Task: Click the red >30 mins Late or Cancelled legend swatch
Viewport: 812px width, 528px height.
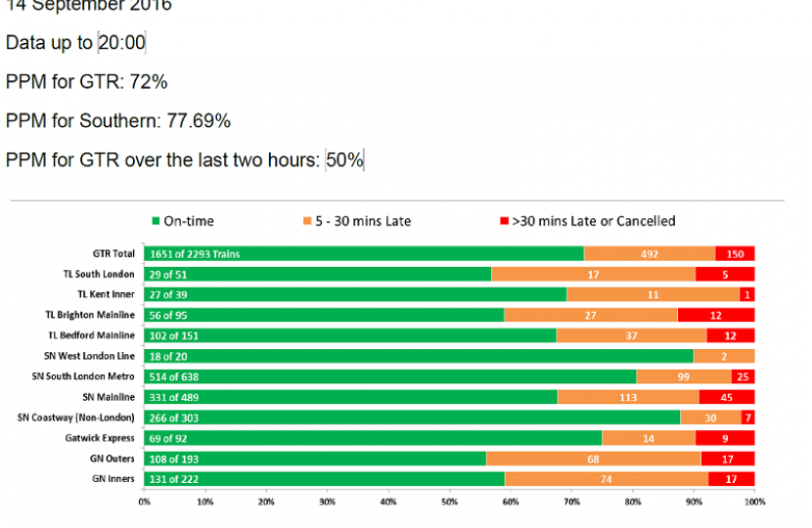Action: [x=505, y=222]
